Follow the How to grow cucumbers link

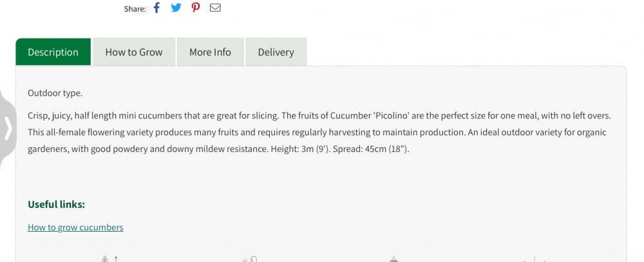pos(75,227)
